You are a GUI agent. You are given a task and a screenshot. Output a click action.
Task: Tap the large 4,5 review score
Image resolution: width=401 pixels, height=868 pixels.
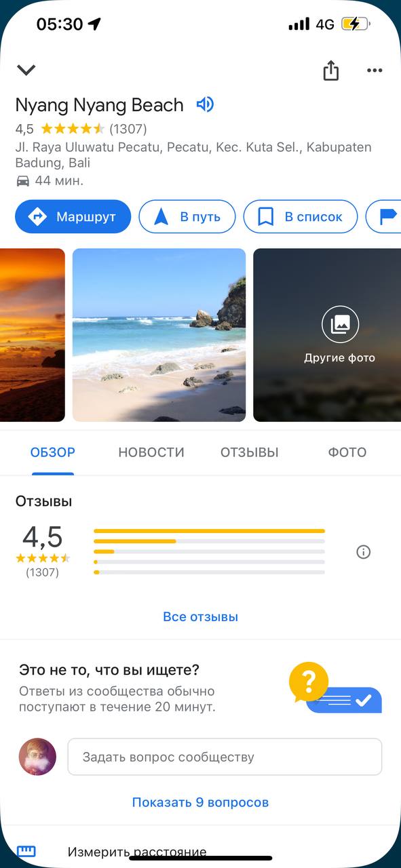coord(43,536)
